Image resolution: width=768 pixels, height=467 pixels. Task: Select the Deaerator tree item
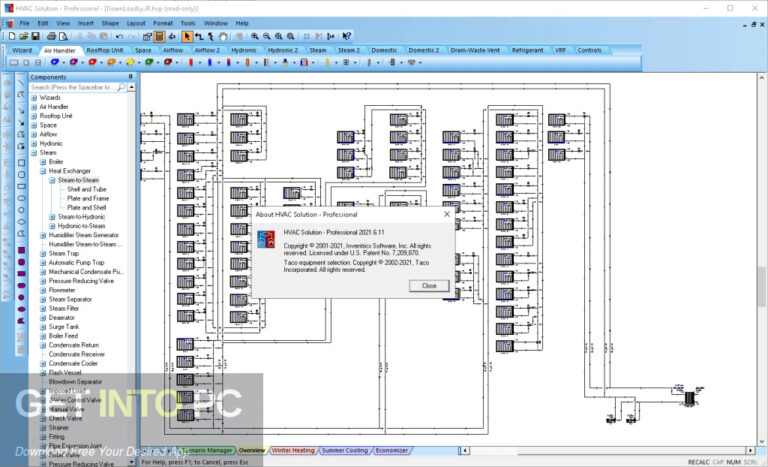coord(62,318)
